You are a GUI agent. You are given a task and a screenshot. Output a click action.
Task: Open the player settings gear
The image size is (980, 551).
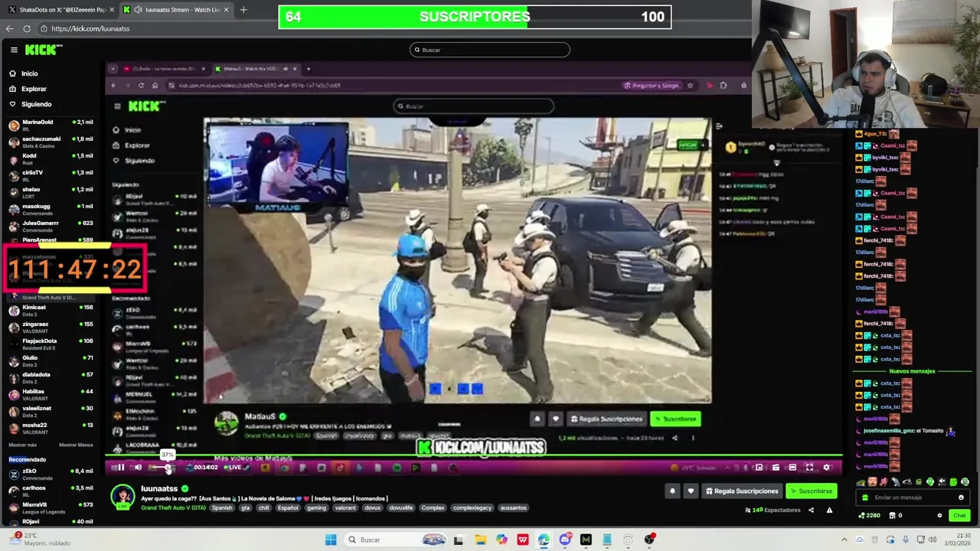[x=826, y=468]
